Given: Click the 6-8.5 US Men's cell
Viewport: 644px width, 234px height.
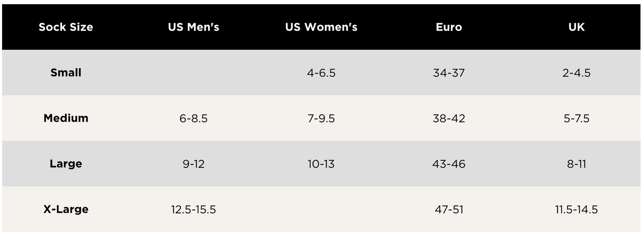Looking at the screenshot, I should tap(193, 119).
